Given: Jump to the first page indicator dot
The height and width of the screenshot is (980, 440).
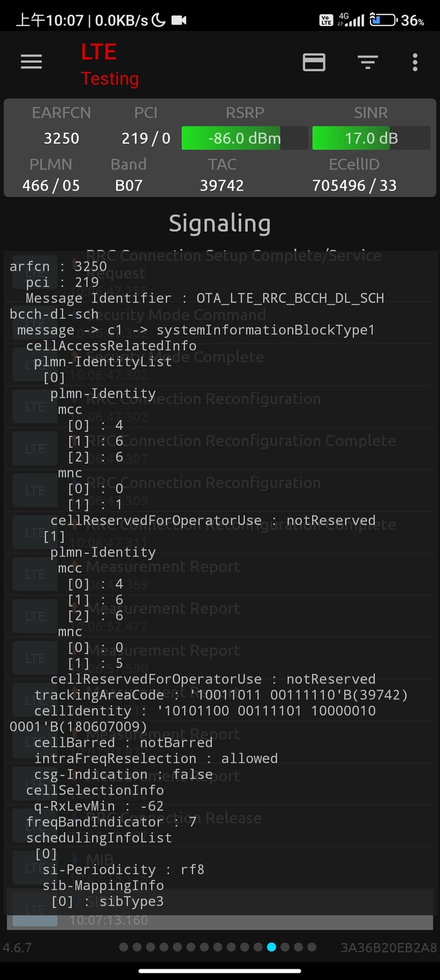Looking at the screenshot, I should click(x=124, y=947).
